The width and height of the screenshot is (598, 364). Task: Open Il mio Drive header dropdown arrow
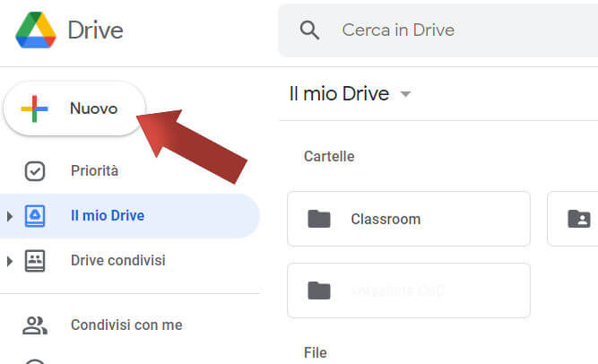point(405,94)
